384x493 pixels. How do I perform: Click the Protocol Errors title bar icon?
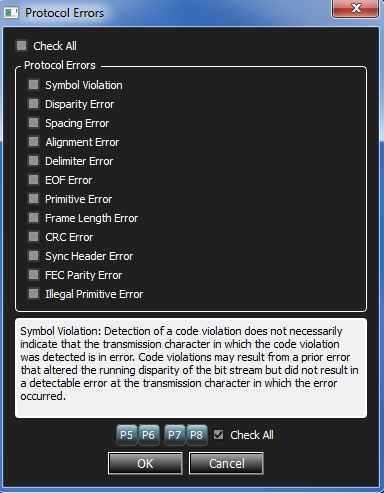tap(11, 13)
